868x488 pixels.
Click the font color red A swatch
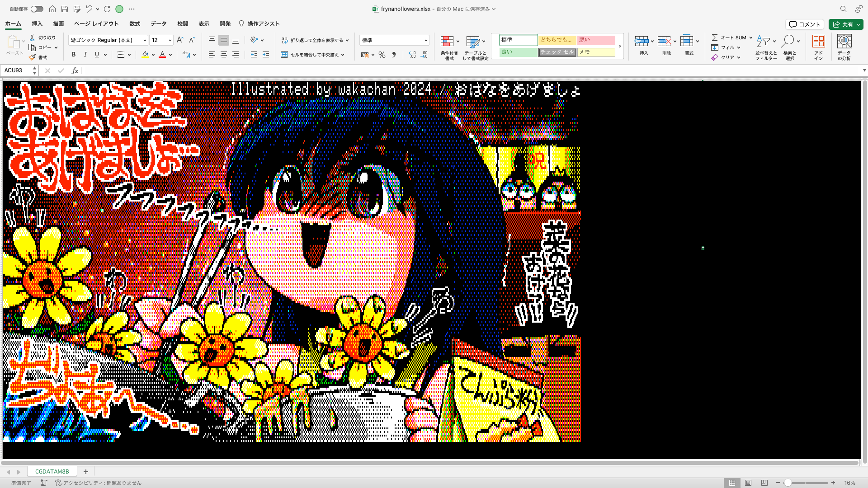click(x=162, y=55)
